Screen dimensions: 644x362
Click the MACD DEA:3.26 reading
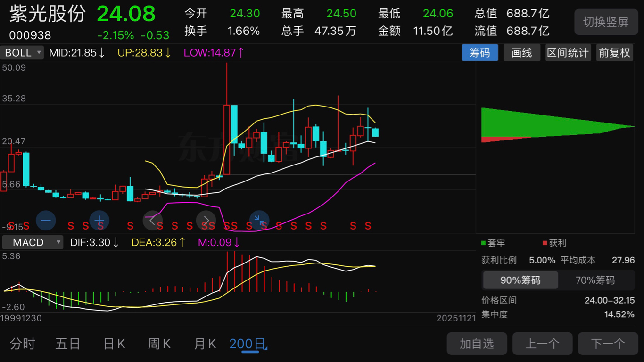pyautogui.click(x=158, y=242)
